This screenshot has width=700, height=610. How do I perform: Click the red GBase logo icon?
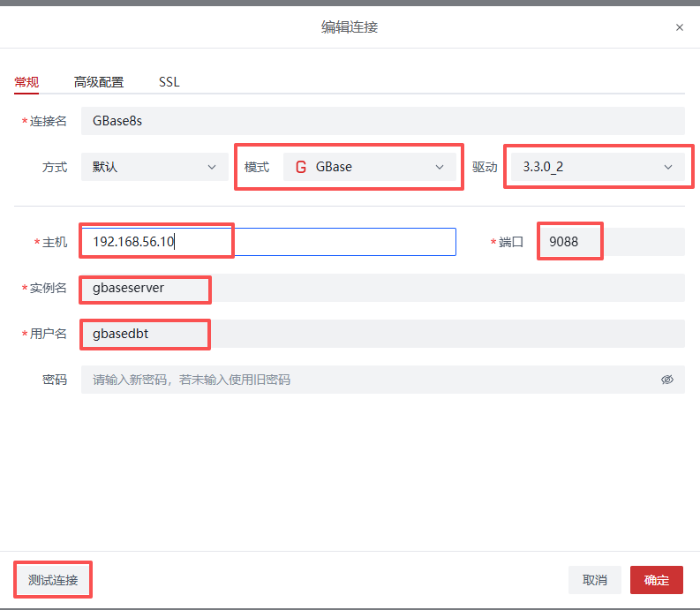tap(301, 167)
